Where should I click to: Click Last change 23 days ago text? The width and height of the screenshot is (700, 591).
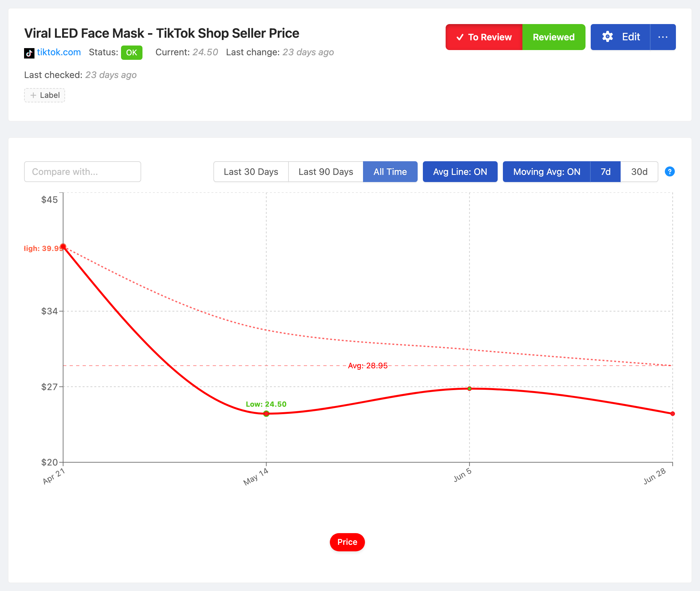pyautogui.click(x=280, y=52)
